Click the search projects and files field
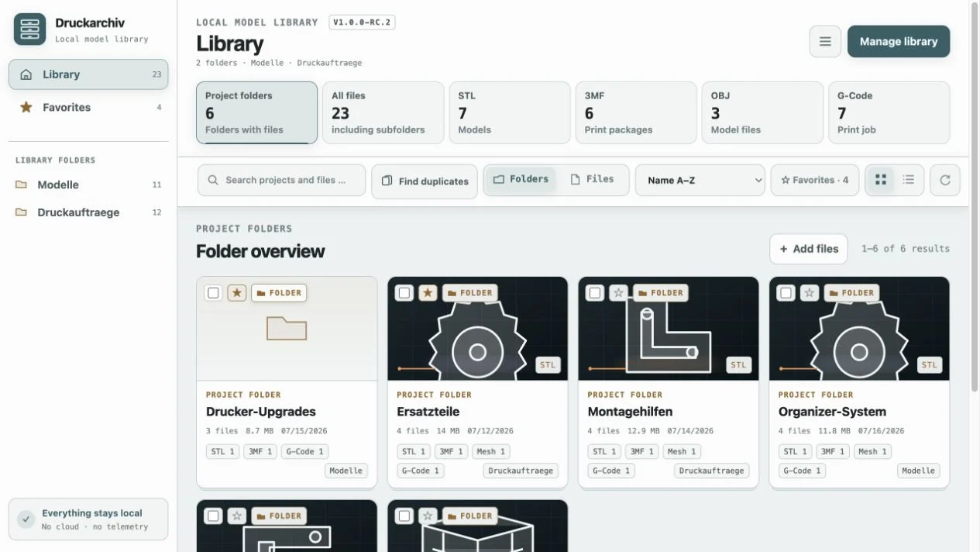The width and height of the screenshot is (980, 552). [282, 180]
